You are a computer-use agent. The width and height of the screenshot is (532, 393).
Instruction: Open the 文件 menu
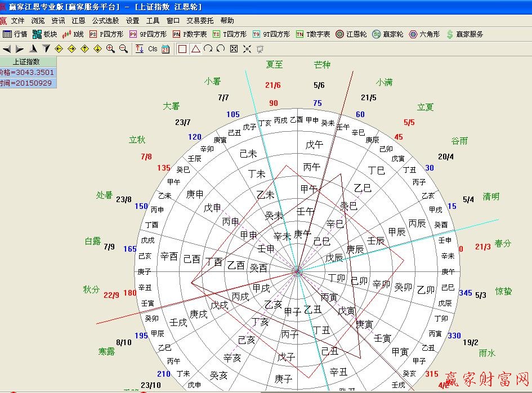point(18,20)
